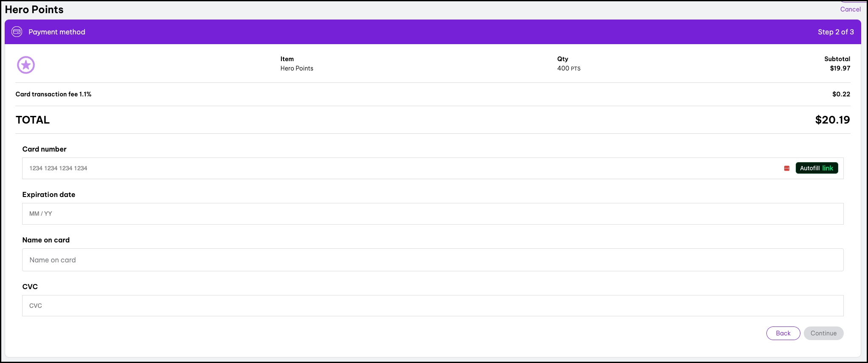
Task: Click the $20.19 total amount
Action: point(832,120)
